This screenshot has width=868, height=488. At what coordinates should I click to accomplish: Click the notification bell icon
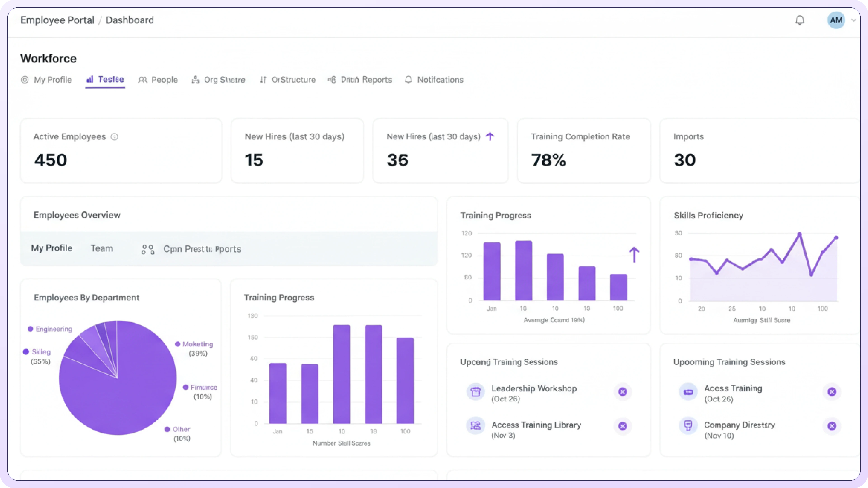800,20
